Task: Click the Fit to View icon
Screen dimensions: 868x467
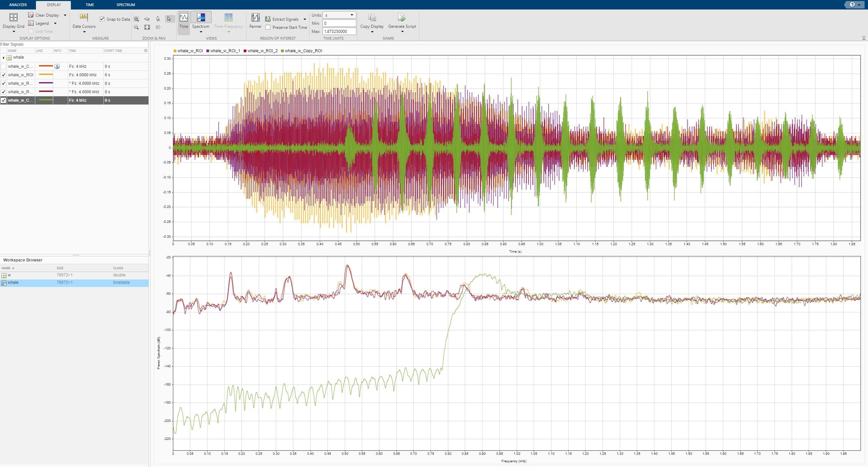Action: point(147,27)
